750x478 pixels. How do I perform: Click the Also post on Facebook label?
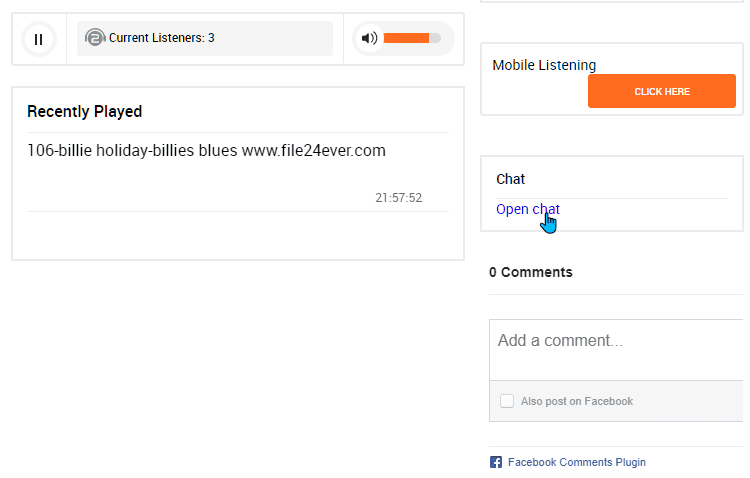tap(576, 401)
